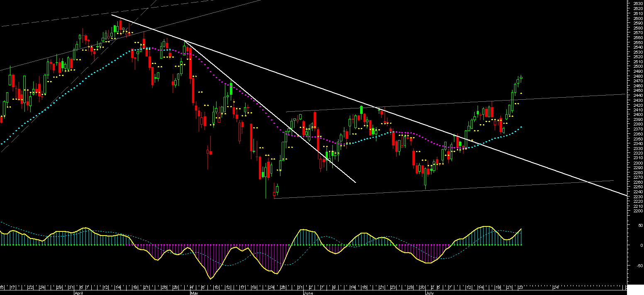Click the 2570 price axis value
Screen dimensions: 644x295
click(x=638, y=33)
